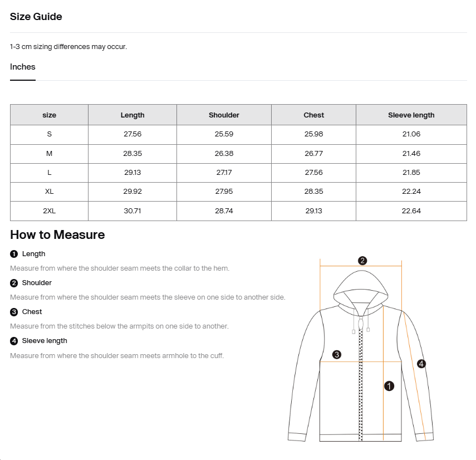Image resolution: width=476 pixels, height=460 pixels.
Task: Click marker 1 on the hoodie diagram
Action: (389, 385)
